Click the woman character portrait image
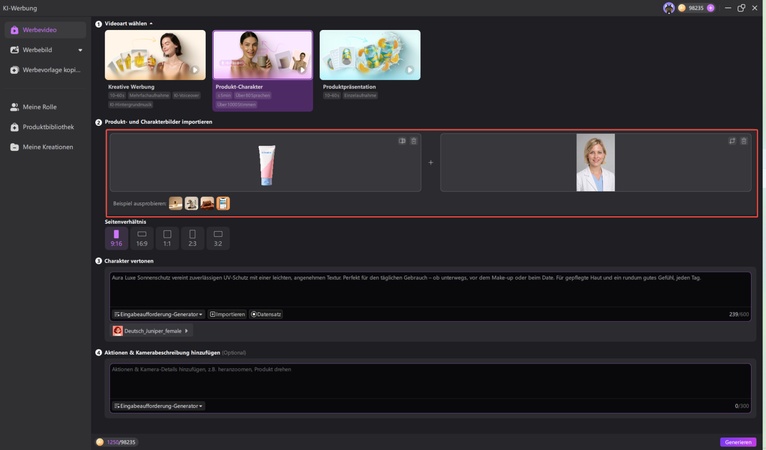 pyautogui.click(x=596, y=163)
